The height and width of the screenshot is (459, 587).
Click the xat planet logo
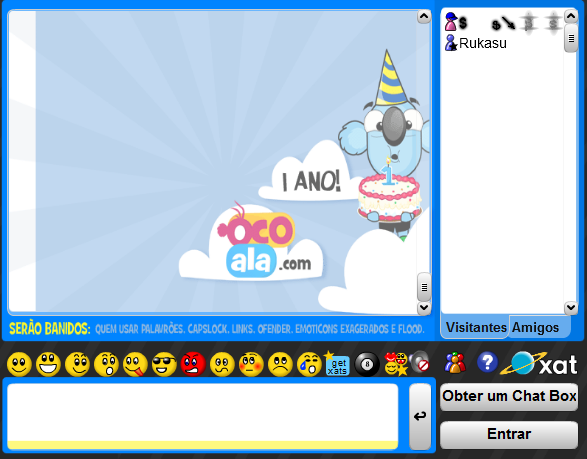coord(539,363)
